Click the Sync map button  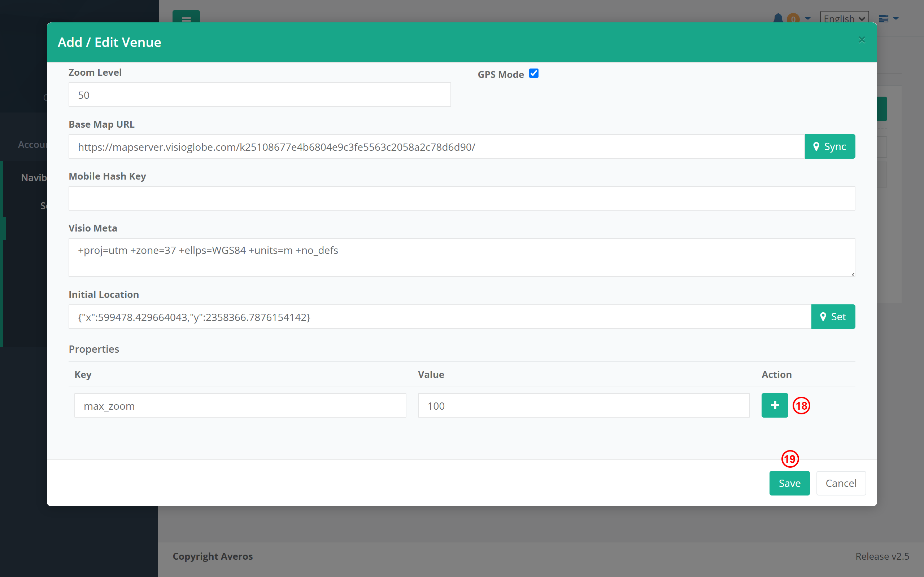829,146
